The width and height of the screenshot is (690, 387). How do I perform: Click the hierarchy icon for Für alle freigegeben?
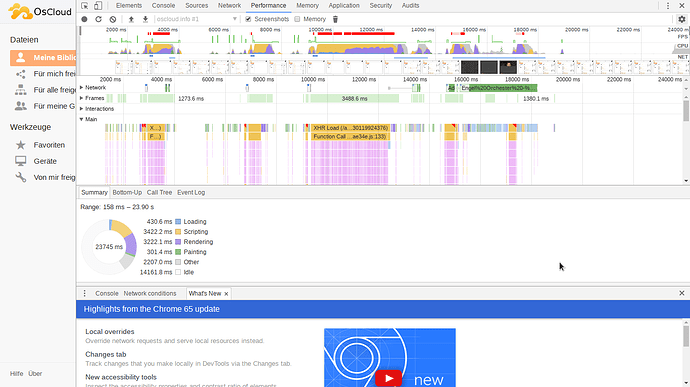(x=20, y=90)
